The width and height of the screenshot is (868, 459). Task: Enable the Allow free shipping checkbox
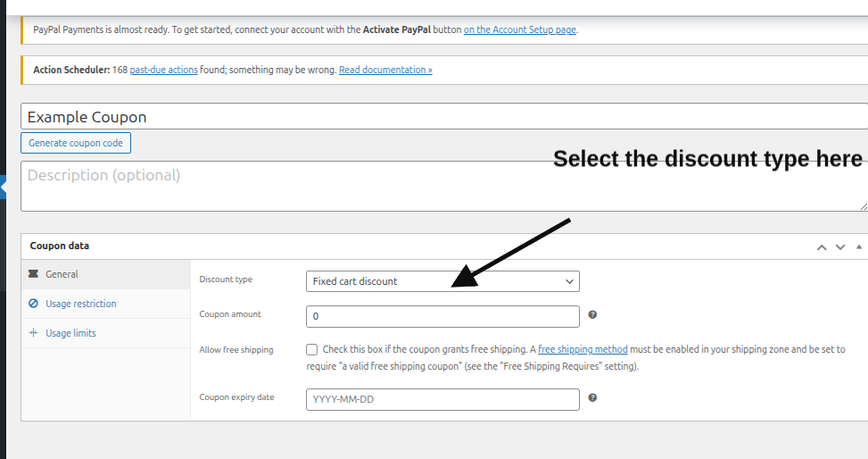[312, 350]
